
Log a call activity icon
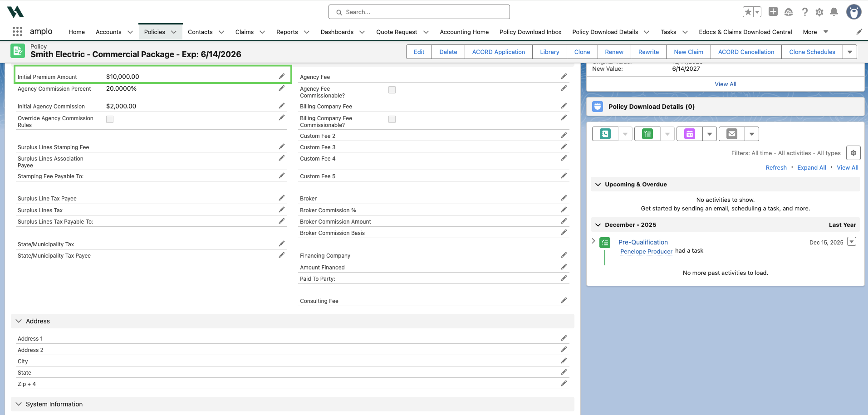pos(605,134)
